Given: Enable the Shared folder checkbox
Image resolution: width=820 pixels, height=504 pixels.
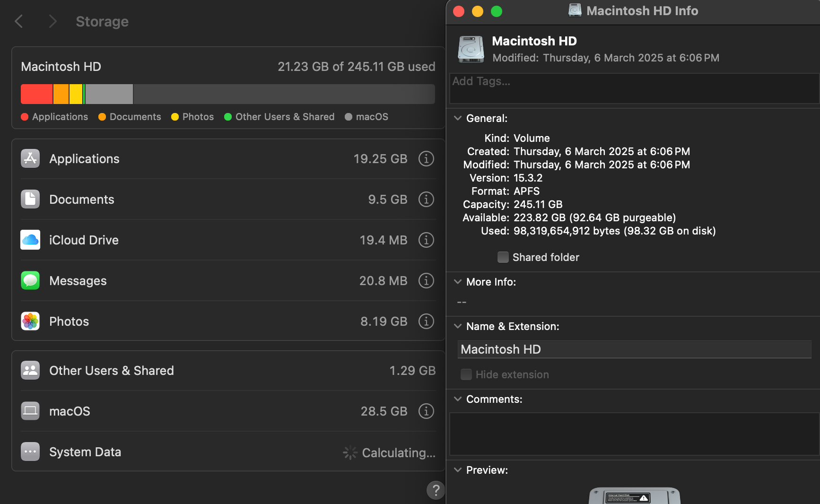Looking at the screenshot, I should pyautogui.click(x=503, y=257).
